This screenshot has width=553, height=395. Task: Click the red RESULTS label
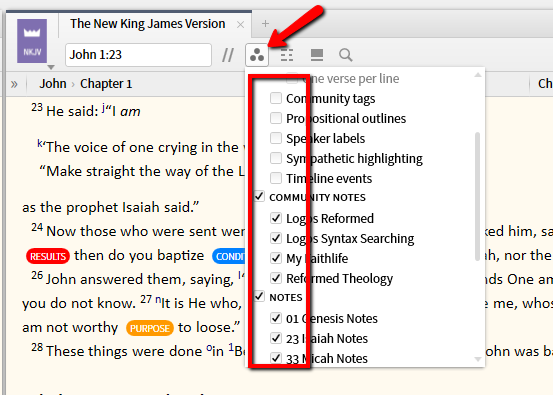(48, 256)
